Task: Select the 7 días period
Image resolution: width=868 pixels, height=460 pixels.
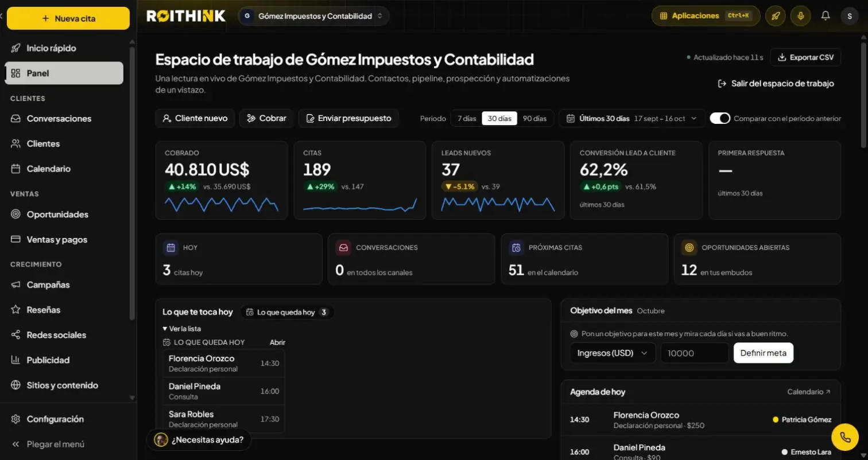Action: click(466, 119)
